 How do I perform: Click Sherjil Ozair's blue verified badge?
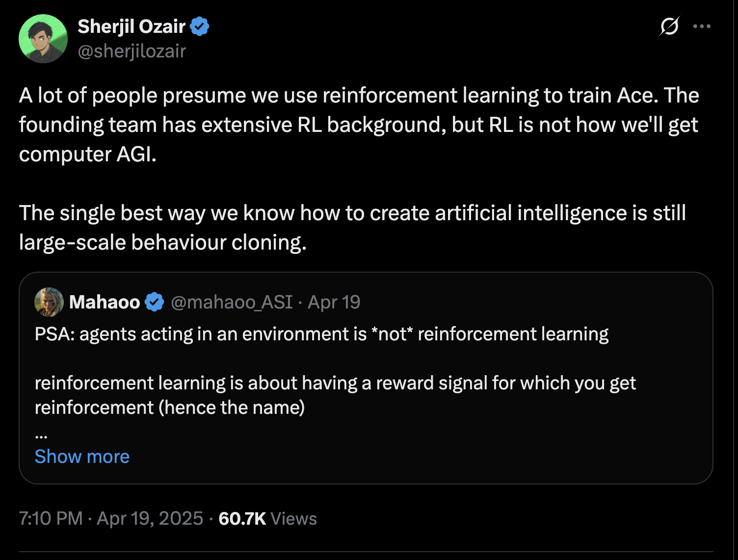point(200,26)
